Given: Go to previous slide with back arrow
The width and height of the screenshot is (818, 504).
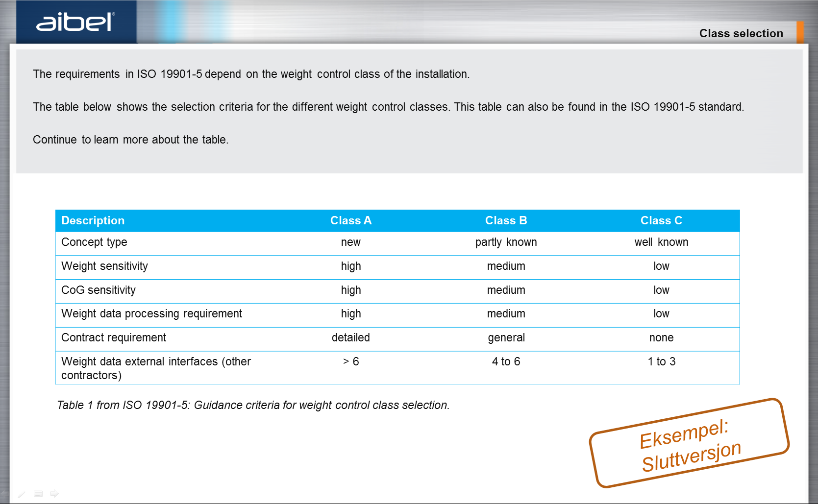Looking at the screenshot, I should pos(5,494).
